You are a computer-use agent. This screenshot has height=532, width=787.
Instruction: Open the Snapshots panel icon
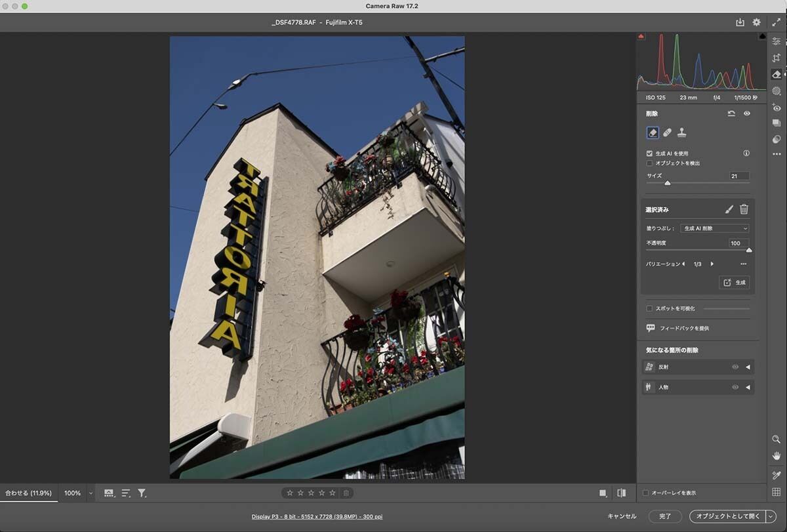click(777, 123)
